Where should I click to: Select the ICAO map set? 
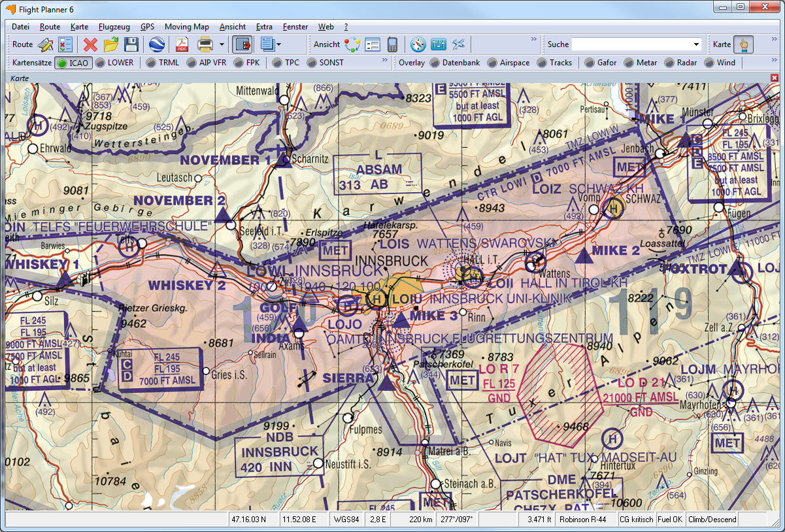[x=73, y=63]
